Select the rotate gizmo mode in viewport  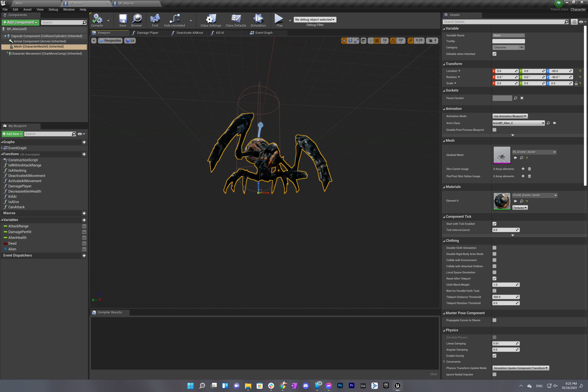coord(350,40)
